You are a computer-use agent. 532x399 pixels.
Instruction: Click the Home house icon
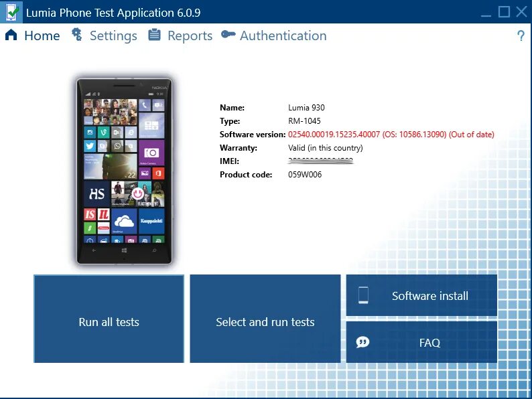(x=11, y=35)
